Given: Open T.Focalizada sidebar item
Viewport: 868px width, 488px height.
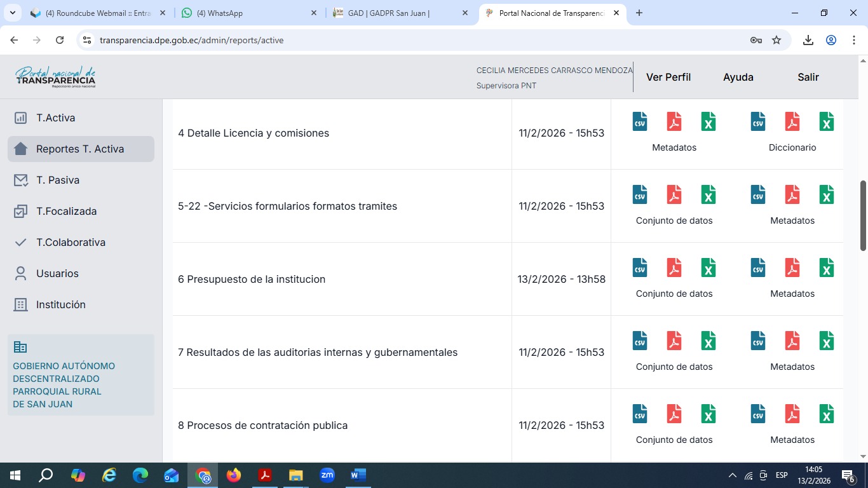Looking at the screenshot, I should pos(66,211).
